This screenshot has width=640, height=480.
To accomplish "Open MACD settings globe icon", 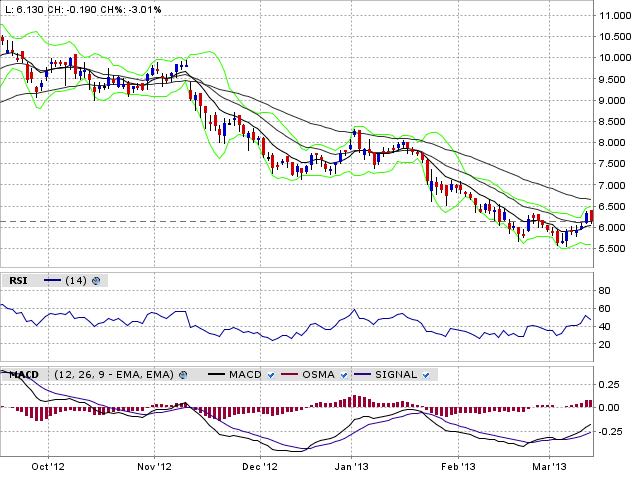I will coord(183,375).
